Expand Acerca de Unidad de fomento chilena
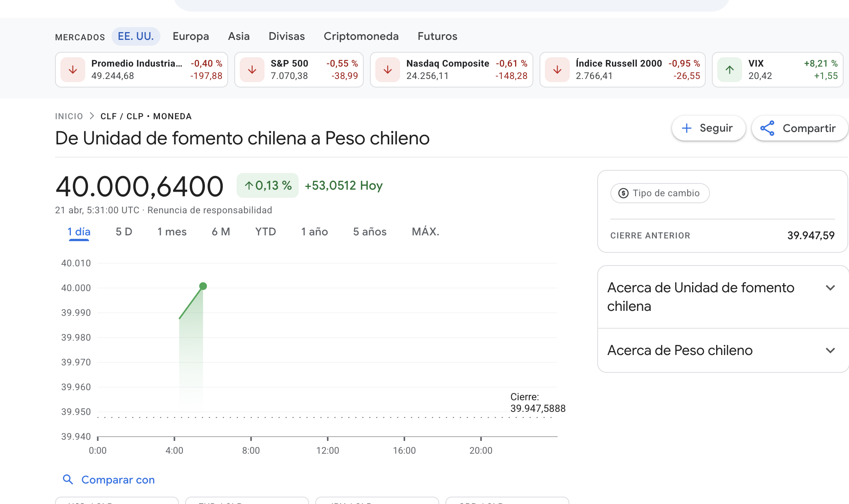The image size is (849, 504). coord(830,288)
